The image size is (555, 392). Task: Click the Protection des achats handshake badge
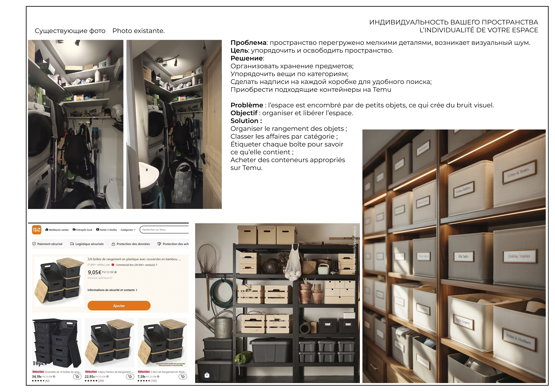click(x=173, y=244)
